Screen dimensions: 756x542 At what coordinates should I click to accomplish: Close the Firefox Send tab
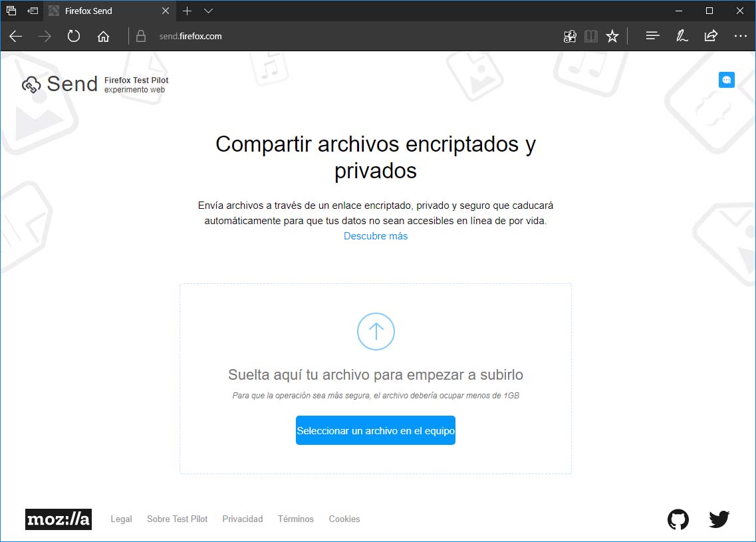[166, 11]
